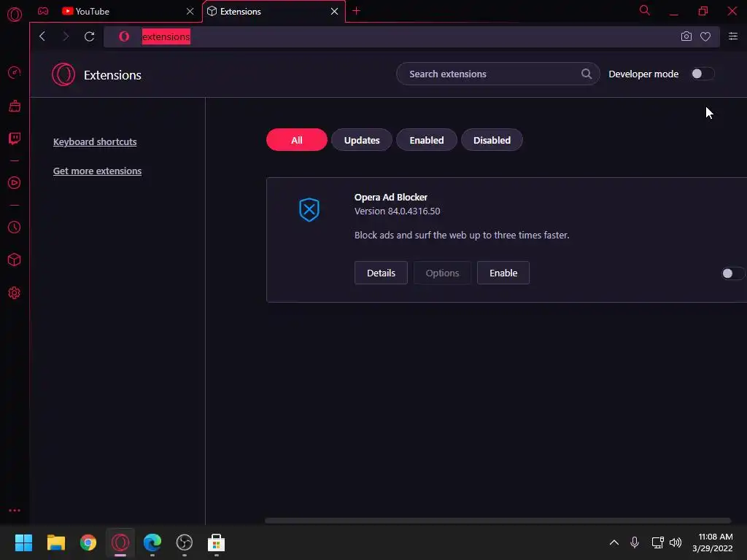The width and height of the screenshot is (747, 560).
Task: Open the taskbar clock and date
Action: coord(713,542)
